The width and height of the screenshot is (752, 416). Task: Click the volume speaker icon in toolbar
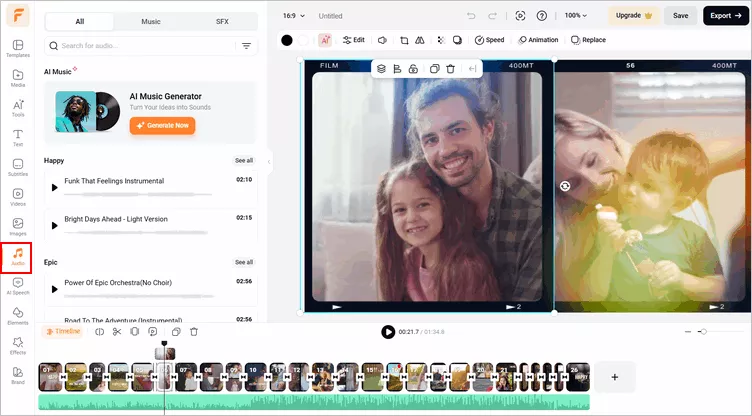pyautogui.click(x=382, y=40)
